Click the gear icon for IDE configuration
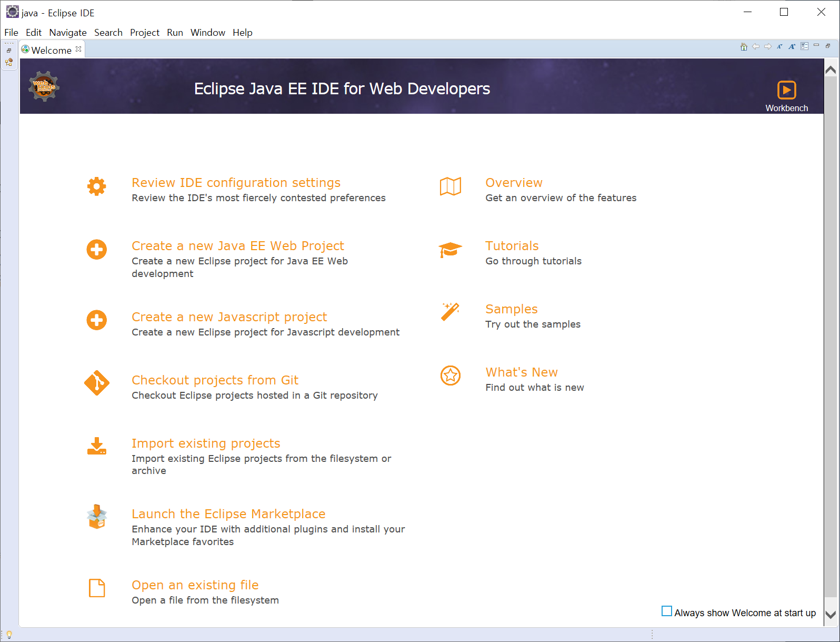This screenshot has width=840, height=642. pos(97,186)
